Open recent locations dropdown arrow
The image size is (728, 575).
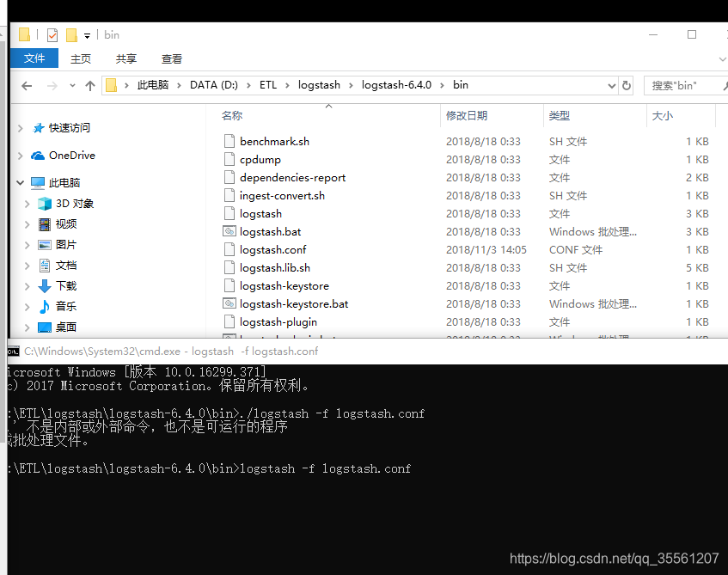click(72, 86)
